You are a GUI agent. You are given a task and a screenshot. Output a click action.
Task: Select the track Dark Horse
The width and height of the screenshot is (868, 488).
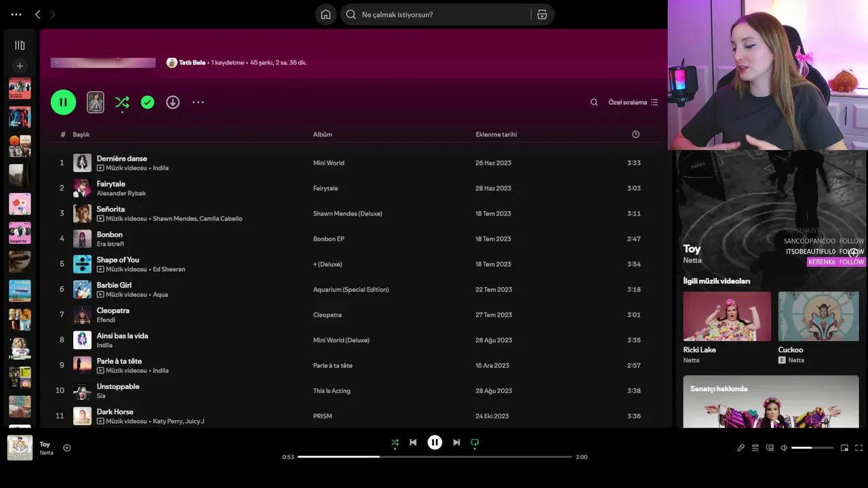115,412
